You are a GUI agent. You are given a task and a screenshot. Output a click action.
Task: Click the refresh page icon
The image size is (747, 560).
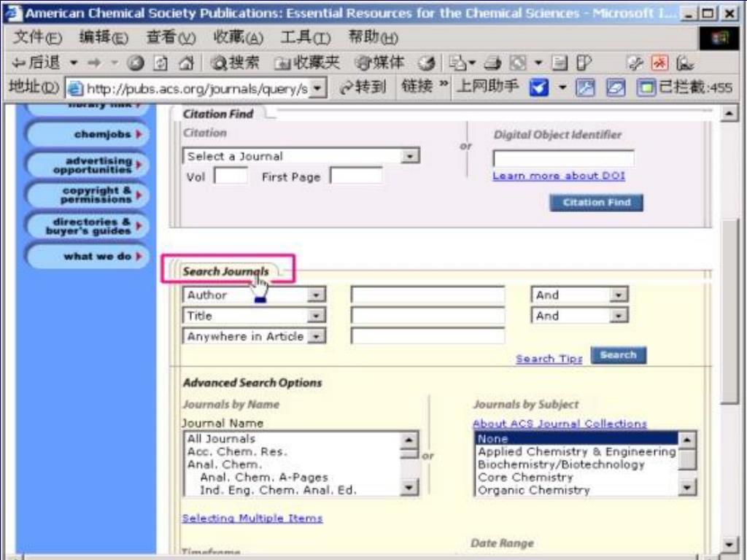[x=161, y=63]
